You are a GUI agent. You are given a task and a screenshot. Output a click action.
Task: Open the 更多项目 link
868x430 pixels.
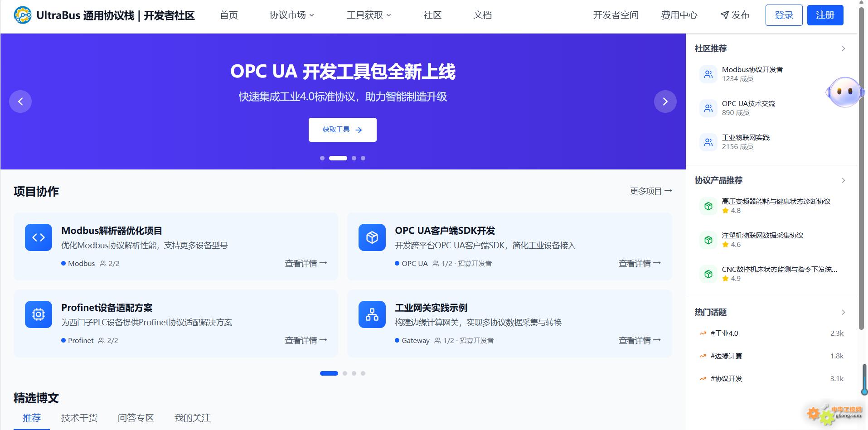tap(651, 191)
